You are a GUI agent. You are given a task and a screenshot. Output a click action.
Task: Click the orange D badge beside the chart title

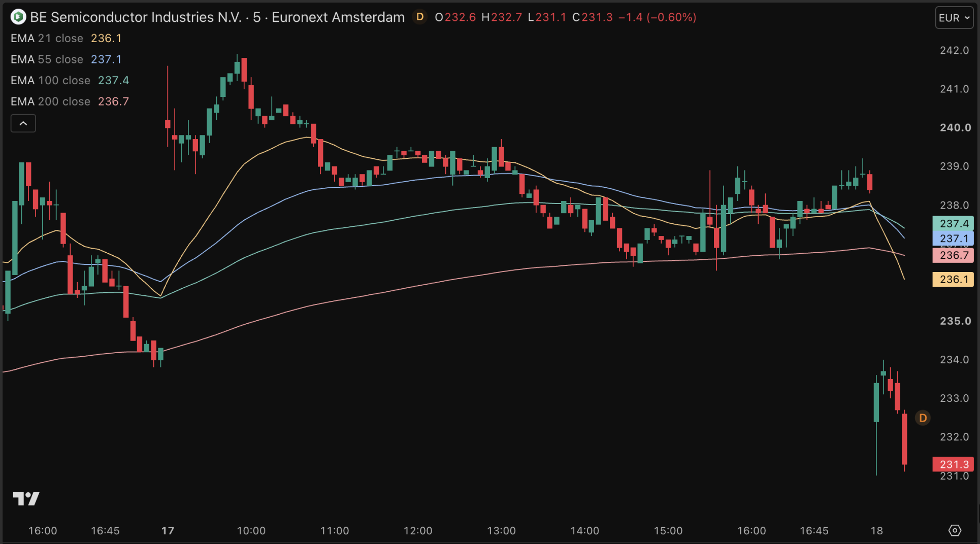point(420,17)
